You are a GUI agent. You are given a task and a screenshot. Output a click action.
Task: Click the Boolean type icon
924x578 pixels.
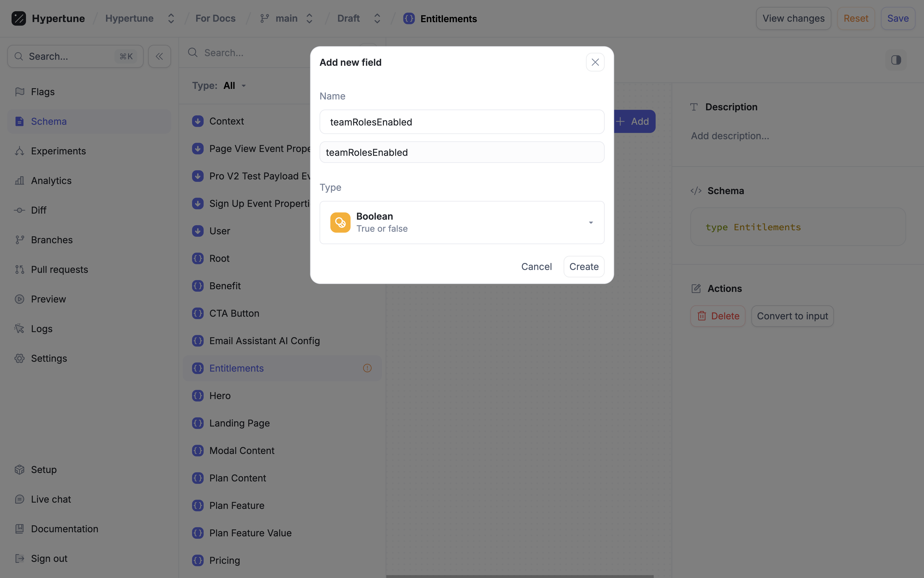tap(340, 223)
